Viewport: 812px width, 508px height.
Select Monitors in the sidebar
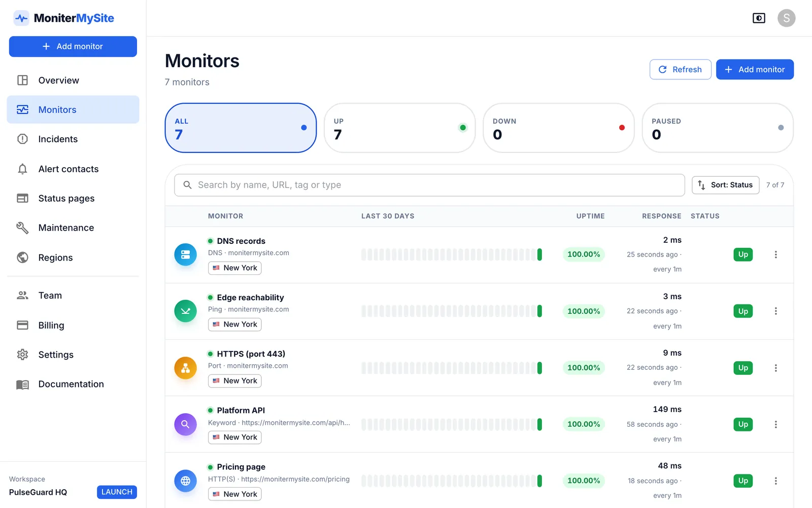[x=73, y=110]
